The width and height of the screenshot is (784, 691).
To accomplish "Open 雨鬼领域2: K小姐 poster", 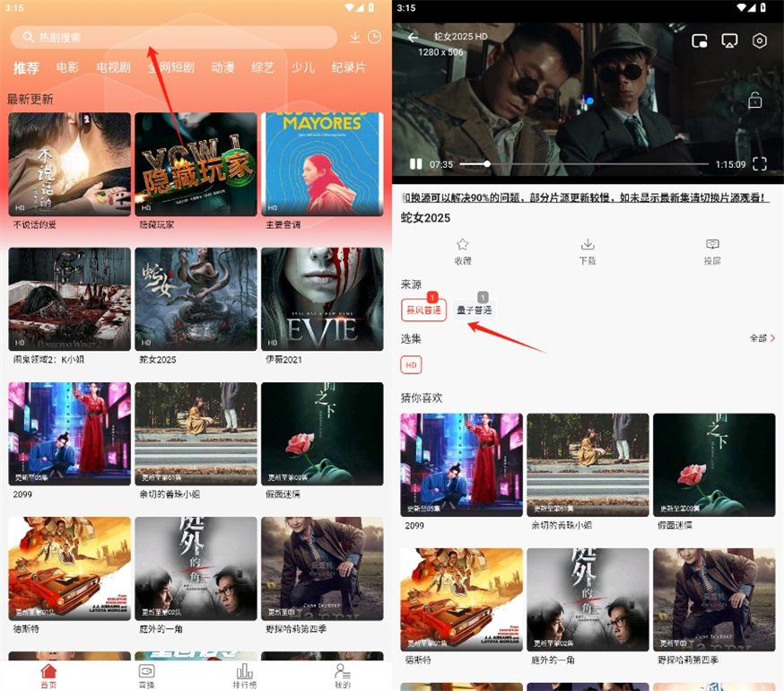I will point(69,299).
